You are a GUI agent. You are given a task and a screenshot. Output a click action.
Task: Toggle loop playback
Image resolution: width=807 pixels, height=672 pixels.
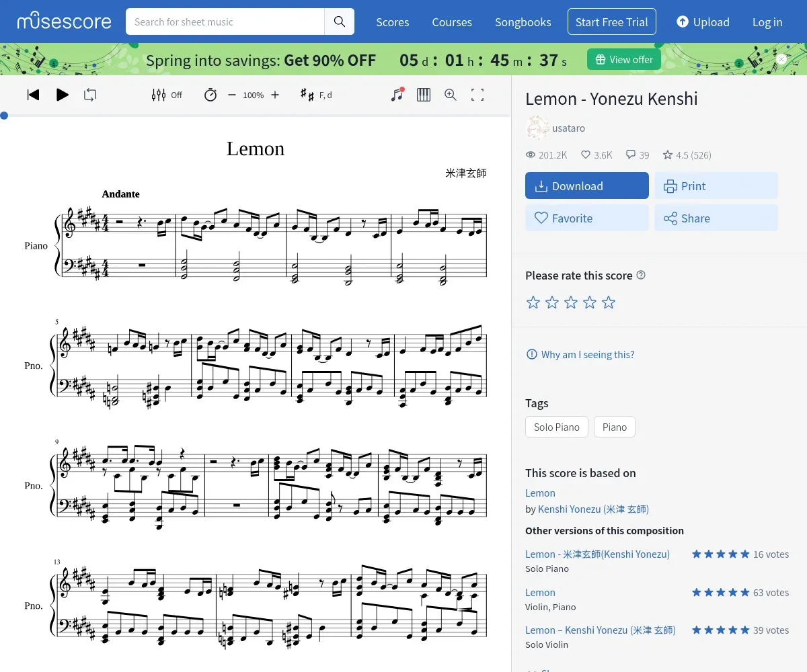(x=90, y=95)
